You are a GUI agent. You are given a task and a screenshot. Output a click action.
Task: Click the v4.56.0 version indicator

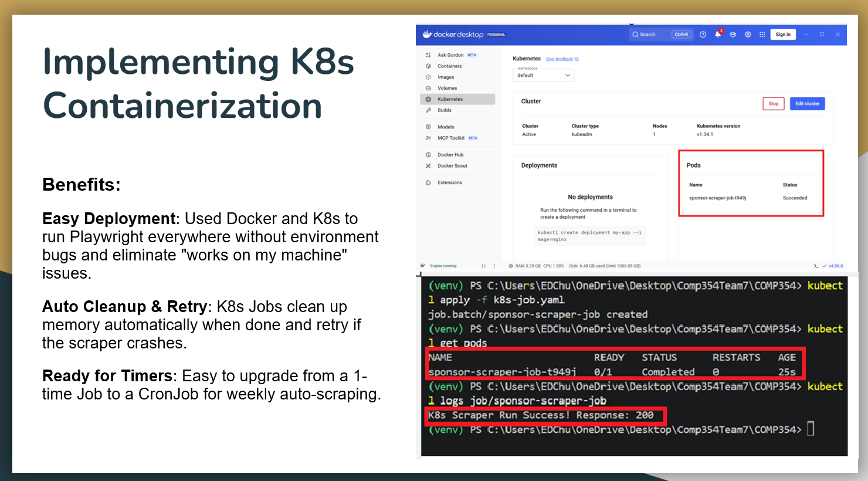(833, 266)
